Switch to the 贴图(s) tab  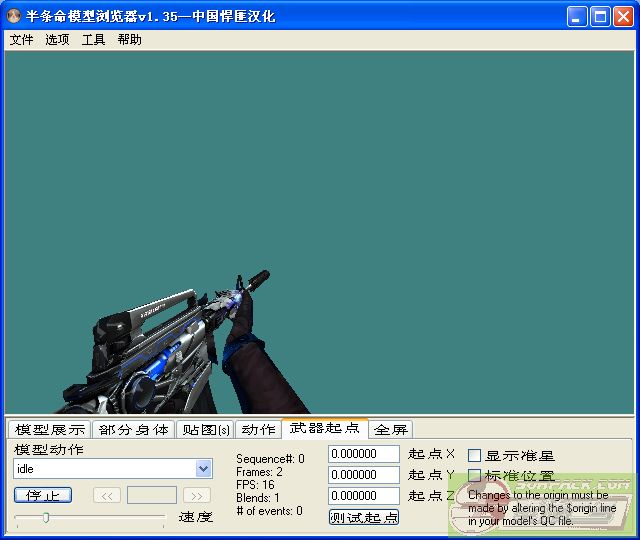tap(206, 429)
